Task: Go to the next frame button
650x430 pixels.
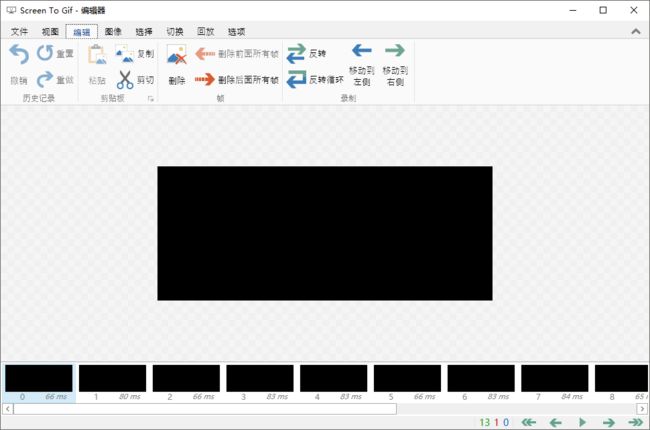Action: 609,422
